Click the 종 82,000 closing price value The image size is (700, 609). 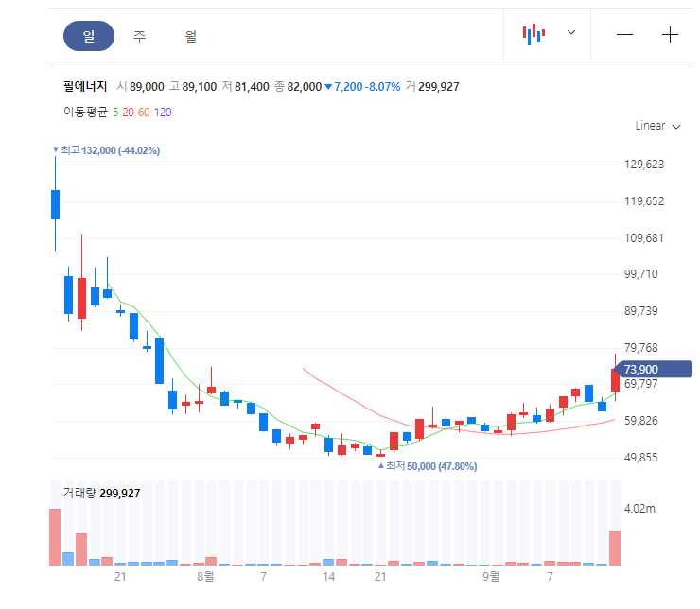(298, 87)
